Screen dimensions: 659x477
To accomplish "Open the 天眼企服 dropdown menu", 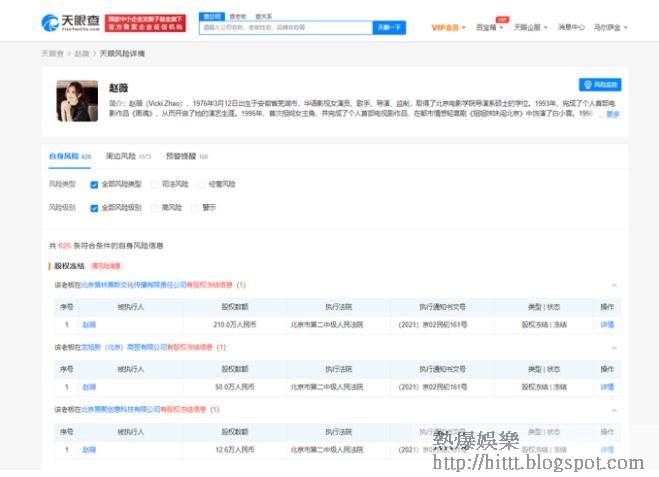I will coord(530,28).
